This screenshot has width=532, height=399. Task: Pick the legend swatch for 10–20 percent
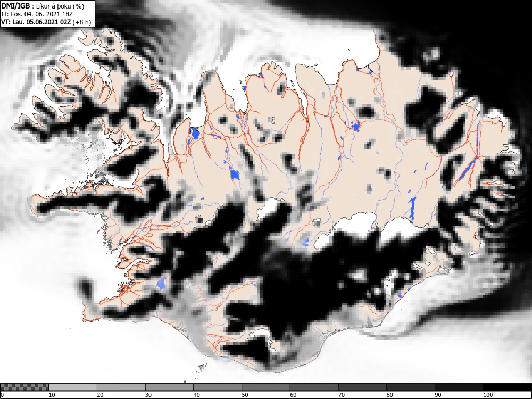click(73, 387)
